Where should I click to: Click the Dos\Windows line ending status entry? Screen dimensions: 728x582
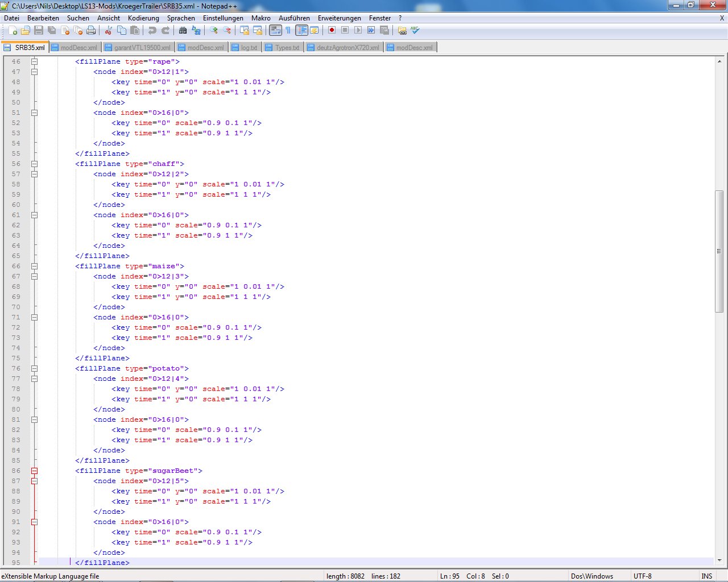tap(592, 576)
